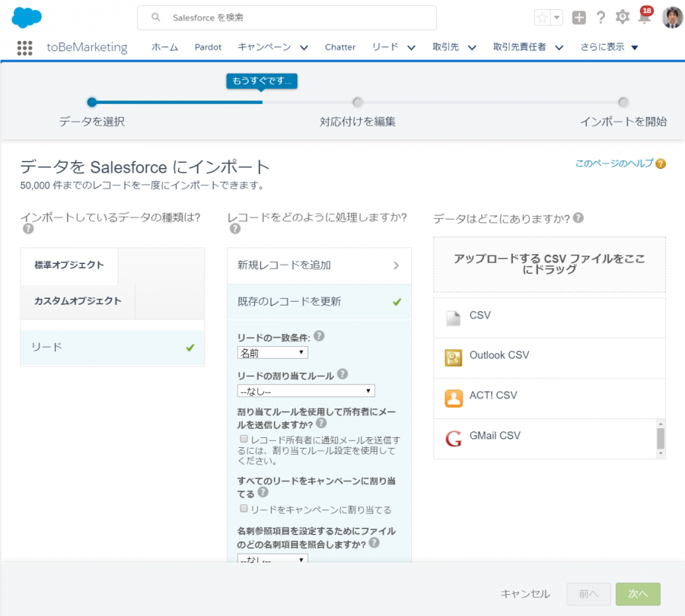Open the help question mark icon in header

[601, 17]
